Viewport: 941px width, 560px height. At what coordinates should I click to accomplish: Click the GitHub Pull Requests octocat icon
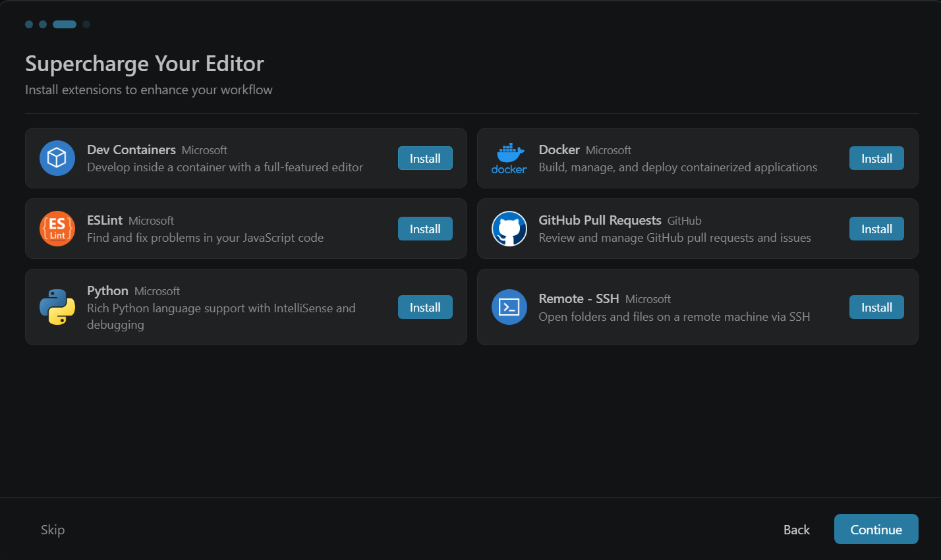click(508, 229)
